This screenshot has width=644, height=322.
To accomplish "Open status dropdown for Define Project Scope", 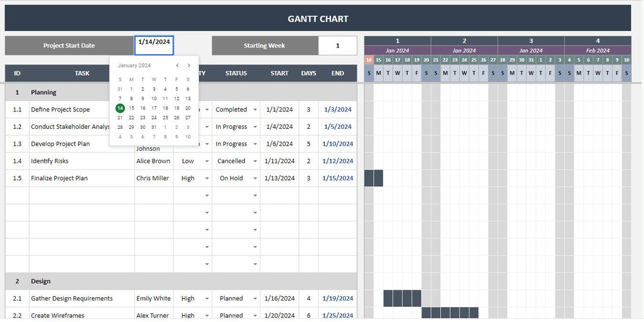I will pyautogui.click(x=255, y=110).
